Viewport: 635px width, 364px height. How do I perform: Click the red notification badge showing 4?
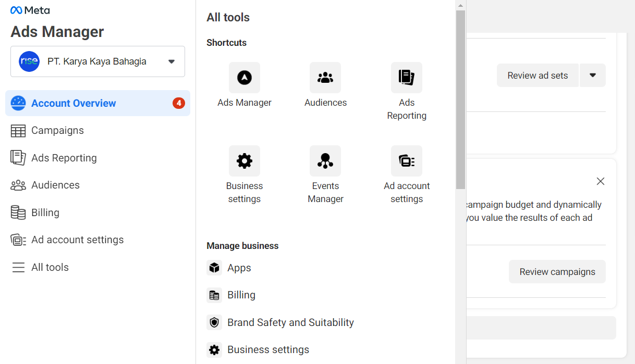click(179, 103)
